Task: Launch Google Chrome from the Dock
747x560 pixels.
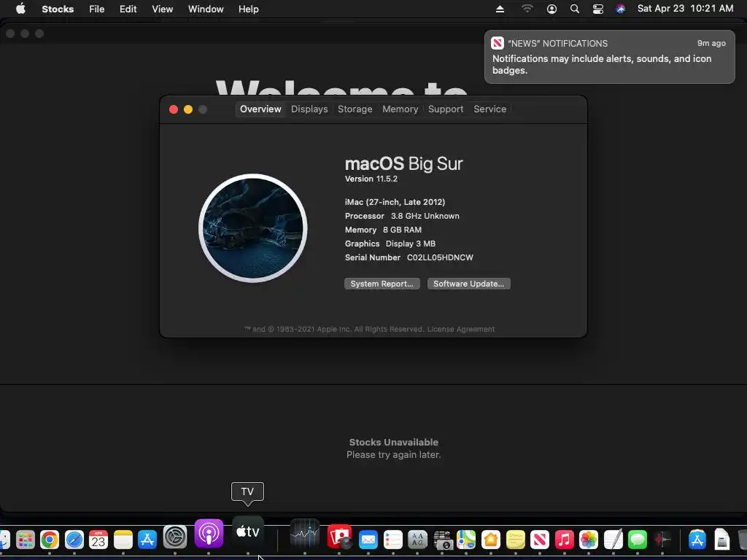Action: coord(50,540)
